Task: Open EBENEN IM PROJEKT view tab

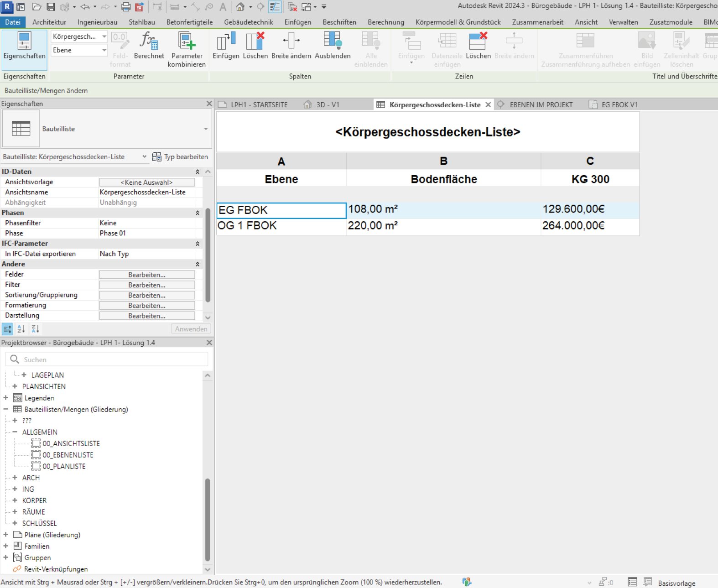Action: [536, 104]
